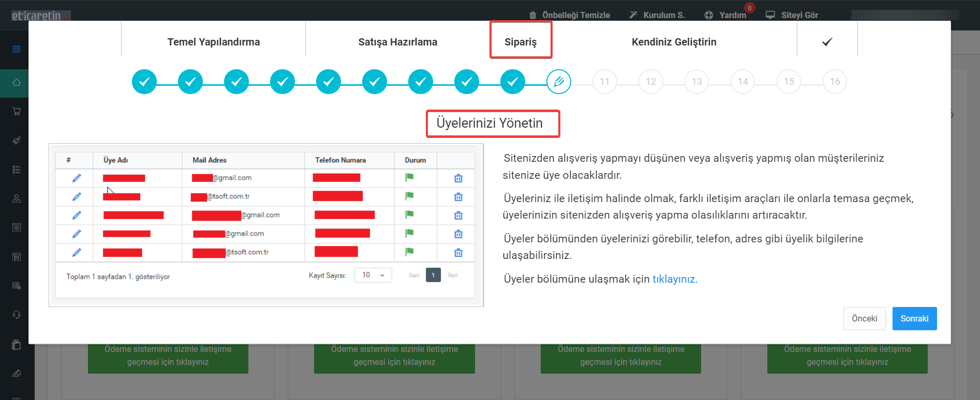Jump to wizard step 14
Viewport: 980px width, 400px height.
(743, 82)
